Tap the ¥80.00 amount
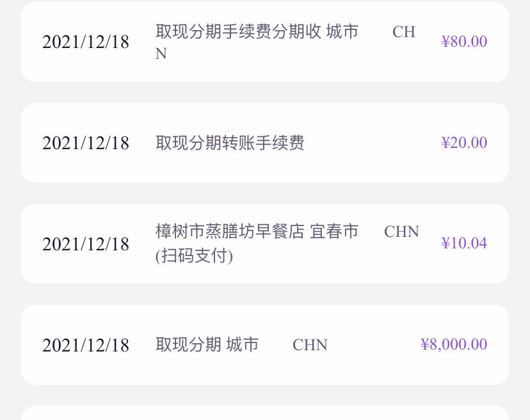530x420 pixels. [x=464, y=42]
